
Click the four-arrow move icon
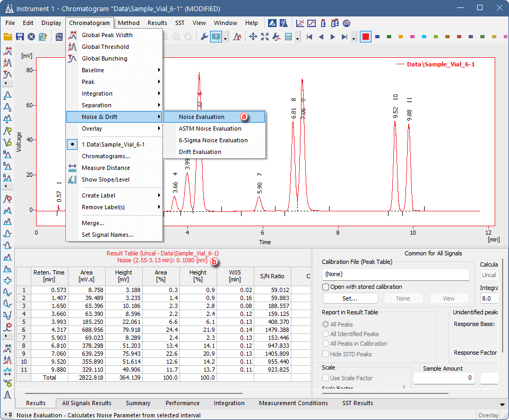tap(253, 37)
